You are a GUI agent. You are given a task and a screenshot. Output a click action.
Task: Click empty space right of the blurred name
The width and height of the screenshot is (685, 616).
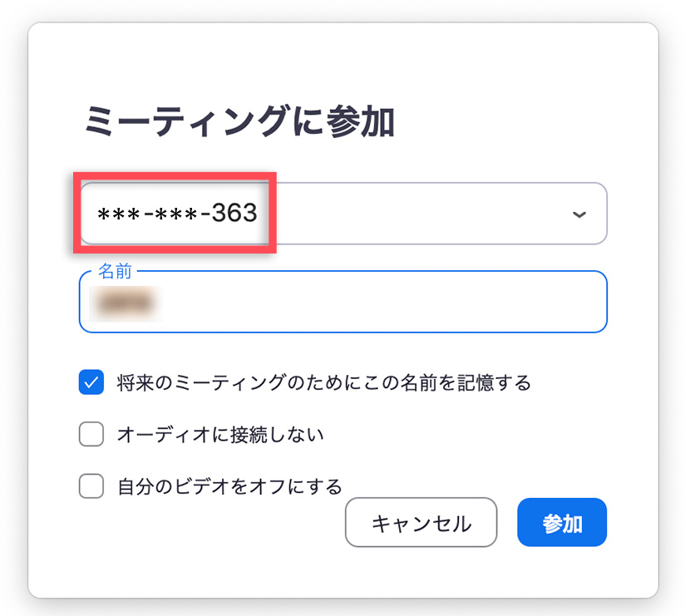click(382, 303)
